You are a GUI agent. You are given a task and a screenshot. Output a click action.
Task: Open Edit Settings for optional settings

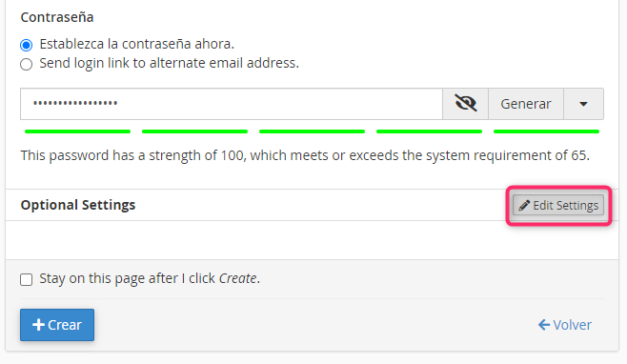coord(558,205)
